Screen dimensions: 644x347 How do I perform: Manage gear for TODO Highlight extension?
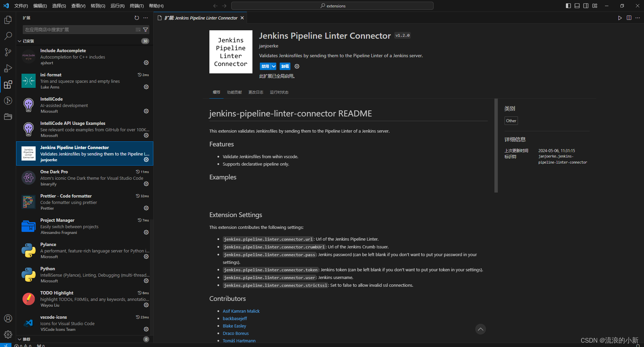point(146,305)
